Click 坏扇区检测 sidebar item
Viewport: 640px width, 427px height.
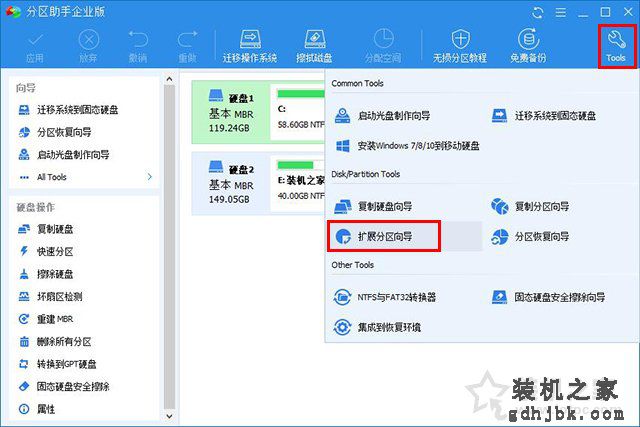pos(50,297)
